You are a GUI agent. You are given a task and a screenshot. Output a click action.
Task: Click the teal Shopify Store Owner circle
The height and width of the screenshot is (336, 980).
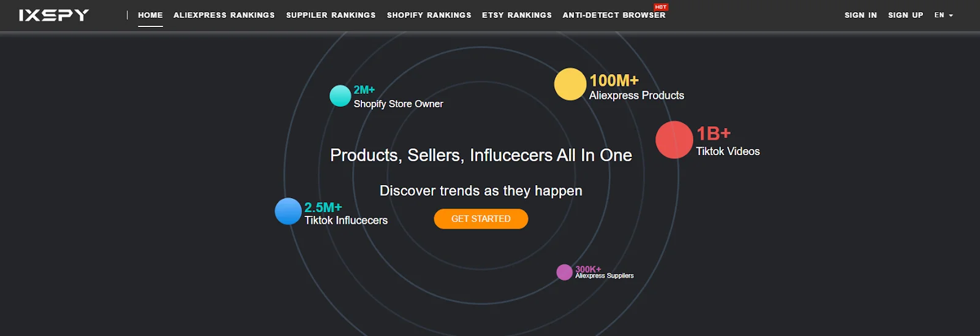click(340, 96)
